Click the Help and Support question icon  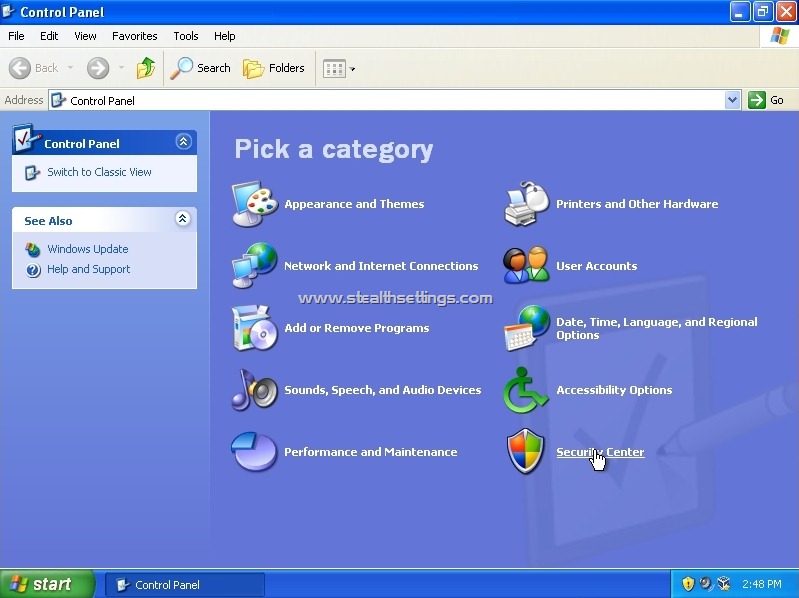[33, 269]
